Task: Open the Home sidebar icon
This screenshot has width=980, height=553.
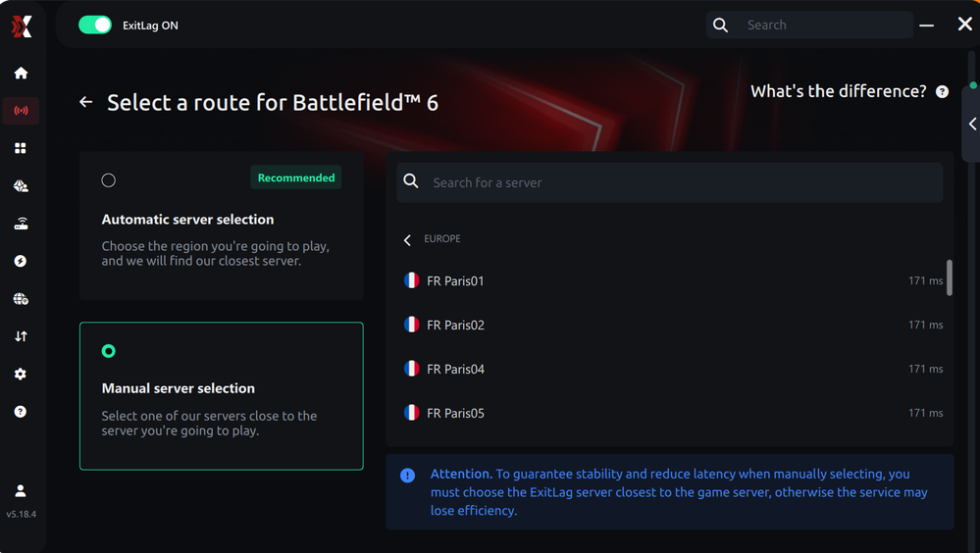Action: pos(21,73)
